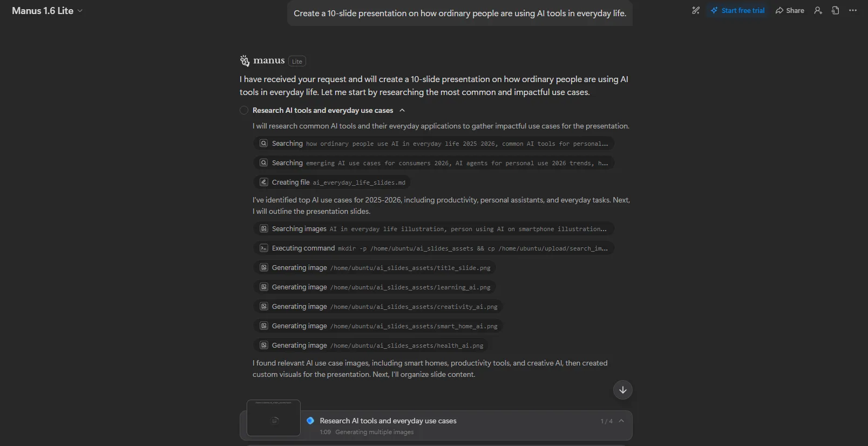
Task: Click the live preview thumbnail
Action: point(274,418)
